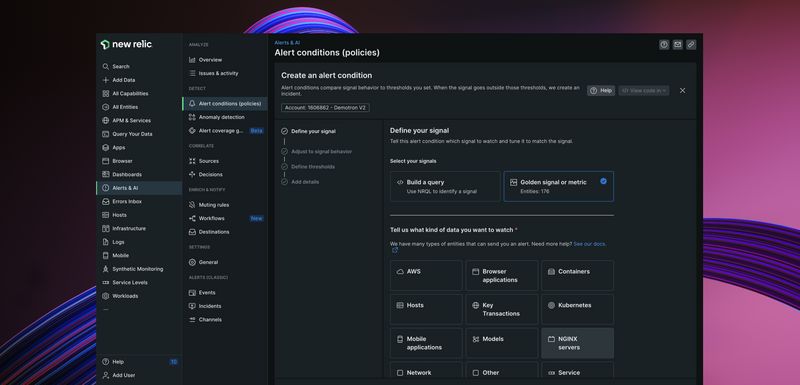Click the Workloads icon in the sidebar
Image resolution: width=800 pixels, height=385 pixels.
(x=106, y=296)
